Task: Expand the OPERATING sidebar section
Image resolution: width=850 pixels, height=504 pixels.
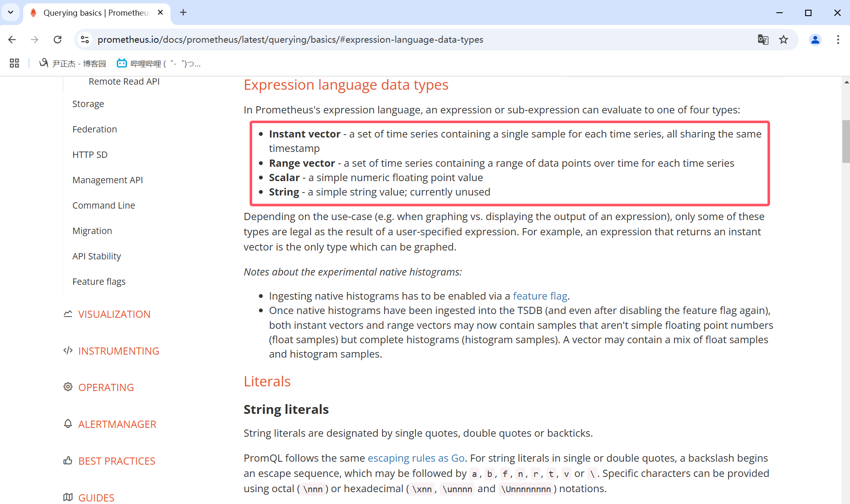Action: click(106, 387)
